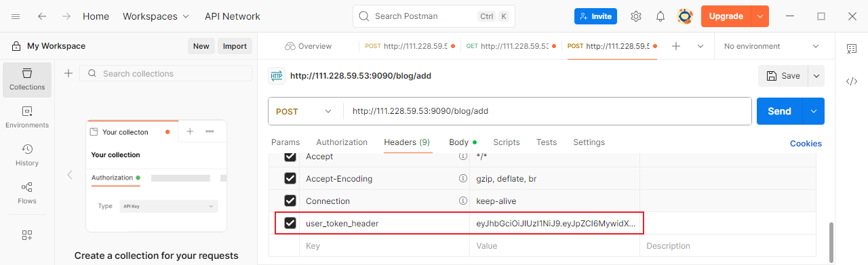Add a new request tab
The image size is (868, 265).
coord(676,46)
